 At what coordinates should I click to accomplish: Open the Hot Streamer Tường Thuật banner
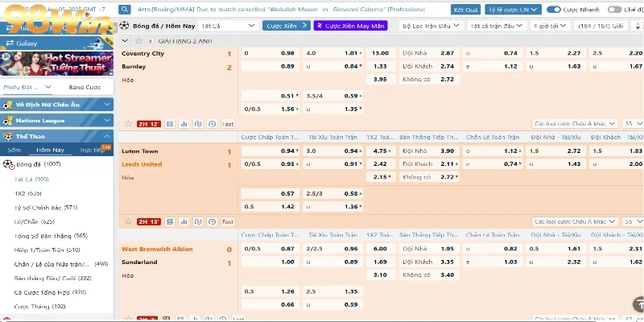(x=56, y=64)
